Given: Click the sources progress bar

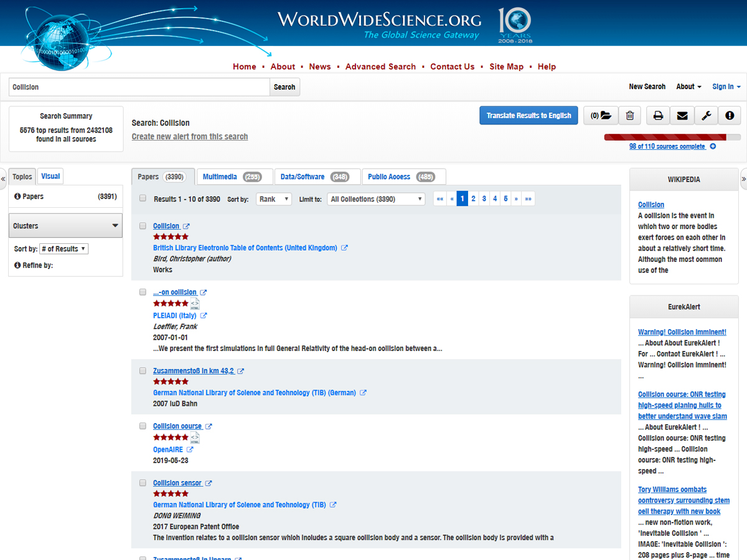Looking at the screenshot, I should coord(672,137).
